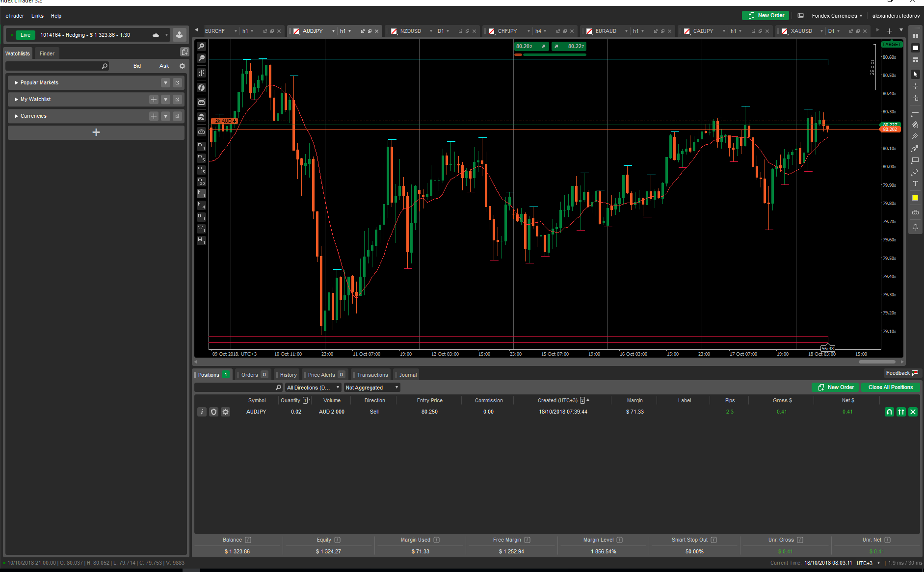
Task: Expand the Currencies watchlist group
Action: 17,116
